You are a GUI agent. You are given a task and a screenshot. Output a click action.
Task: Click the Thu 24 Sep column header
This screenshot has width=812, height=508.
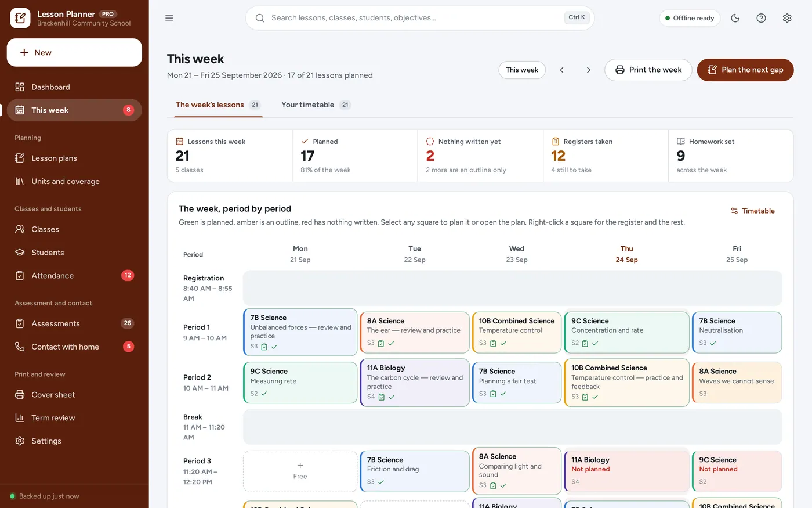[x=626, y=254]
